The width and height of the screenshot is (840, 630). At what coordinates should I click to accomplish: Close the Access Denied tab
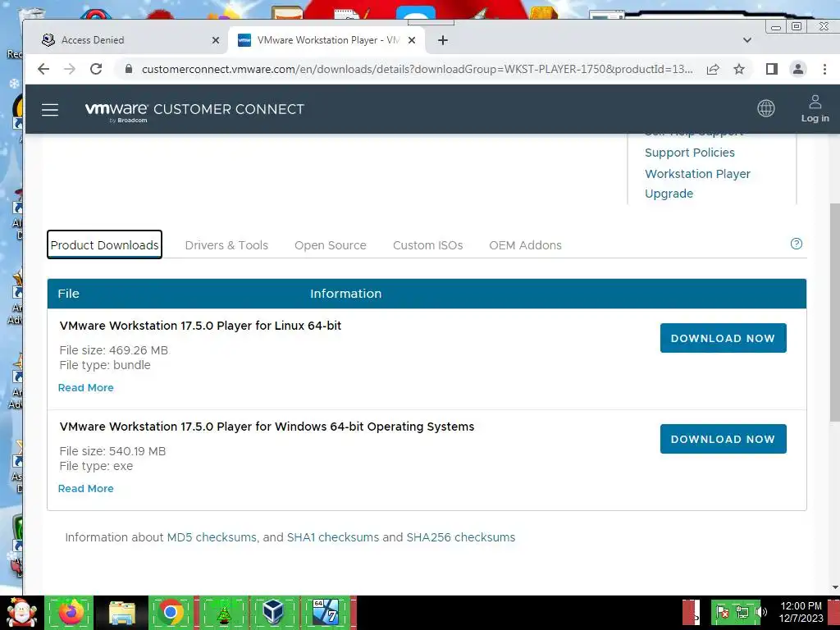[216, 40]
